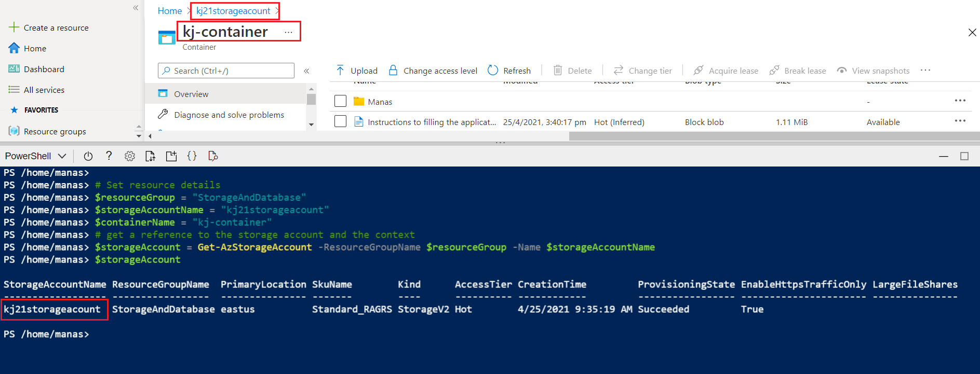Image resolution: width=980 pixels, height=374 pixels.
Task: Open the more options ellipsis beside kj-container
Action: click(288, 32)
